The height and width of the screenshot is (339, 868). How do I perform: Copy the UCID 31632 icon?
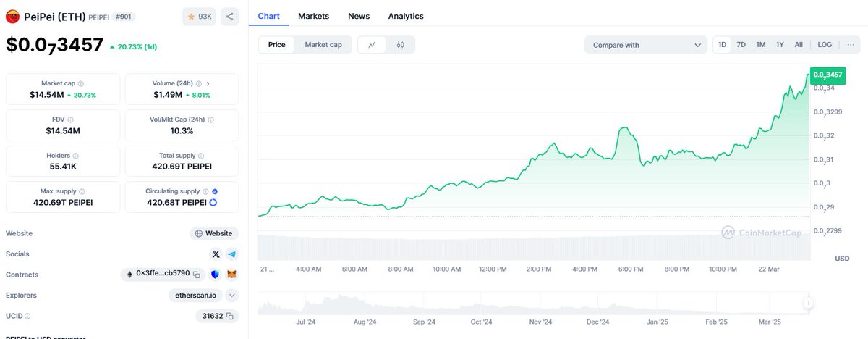click(x=229, y=316)
